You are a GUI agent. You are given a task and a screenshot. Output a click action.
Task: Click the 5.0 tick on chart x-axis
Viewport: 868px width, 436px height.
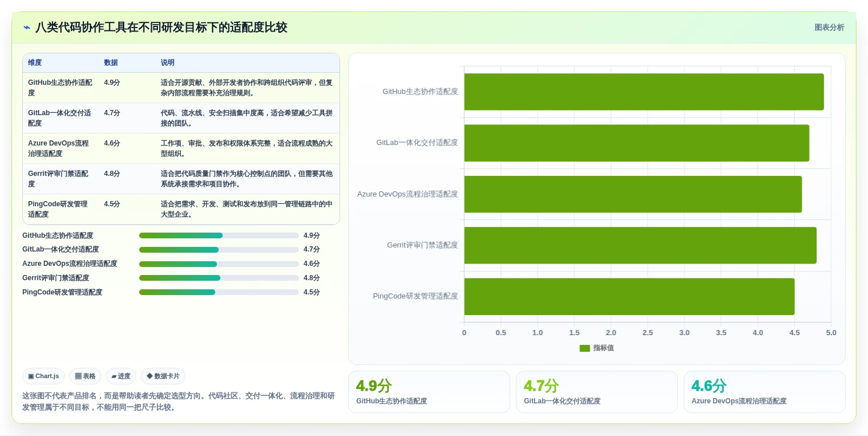click(831, 333)
